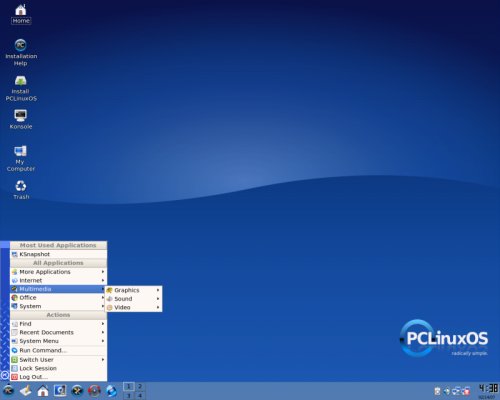The width and height of the screenshot is (500, 400).
Task: Open the Video submenu under Multimedia
Action: 134,308
